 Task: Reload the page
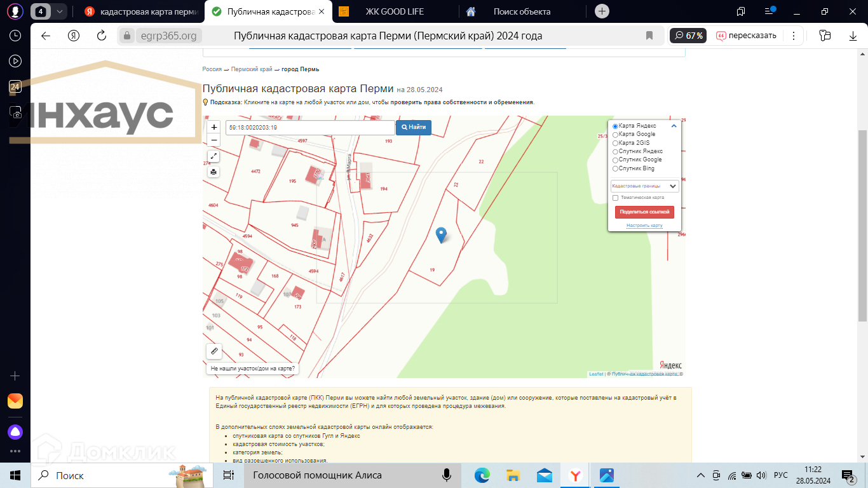(x=101, y=36)
